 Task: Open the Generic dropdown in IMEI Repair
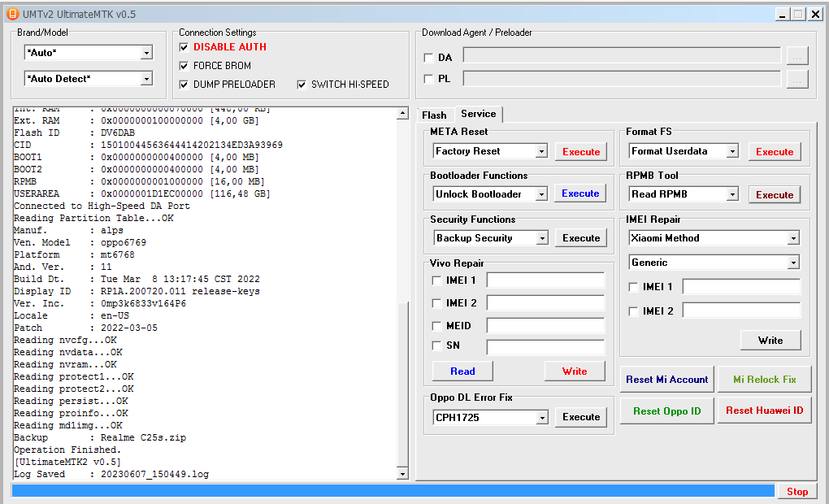793,263
